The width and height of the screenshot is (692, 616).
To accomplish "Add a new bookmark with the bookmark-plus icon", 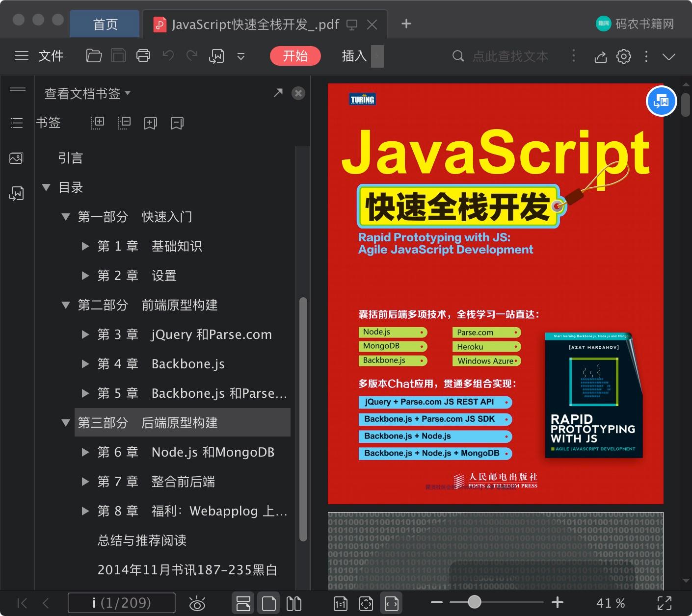I will [150, 123].
